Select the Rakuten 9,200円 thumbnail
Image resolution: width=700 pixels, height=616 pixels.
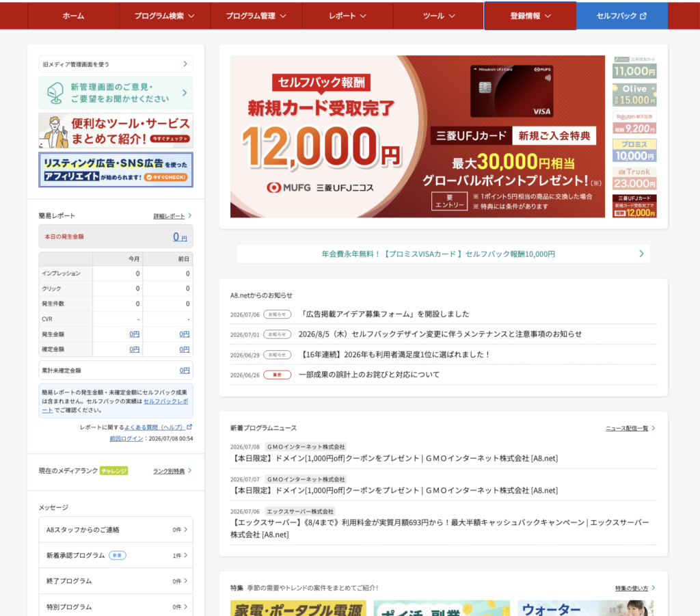coord(634,123)
